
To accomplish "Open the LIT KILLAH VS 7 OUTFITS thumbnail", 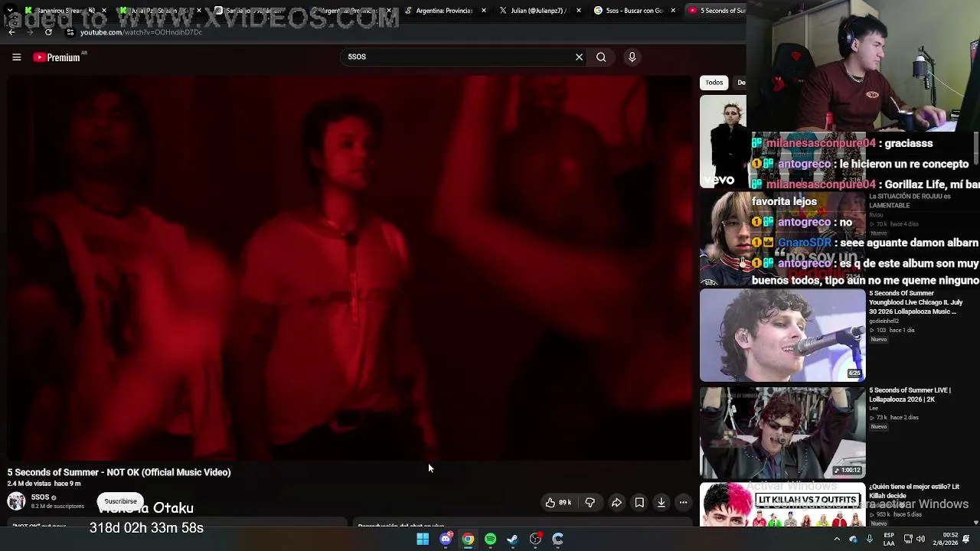I will tap(782, 505).
